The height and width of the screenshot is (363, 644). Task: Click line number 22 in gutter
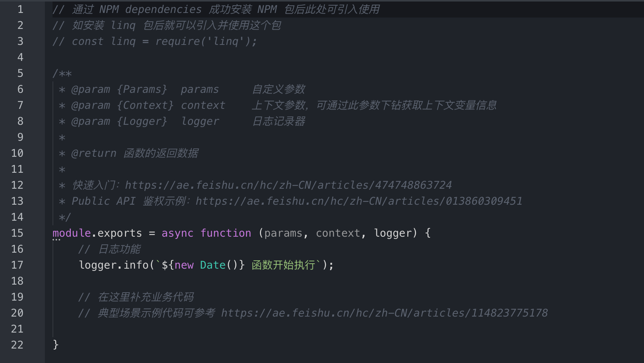17,345
